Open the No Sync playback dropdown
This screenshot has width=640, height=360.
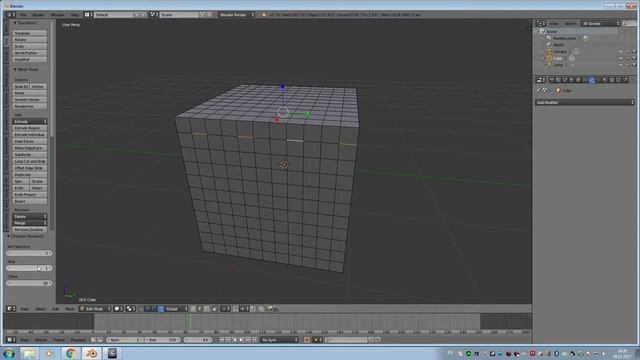coord(279,340)
